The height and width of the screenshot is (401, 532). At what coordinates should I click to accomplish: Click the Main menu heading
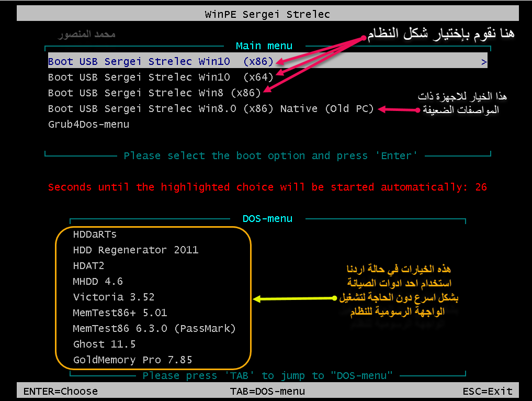[x=264, y=46]
